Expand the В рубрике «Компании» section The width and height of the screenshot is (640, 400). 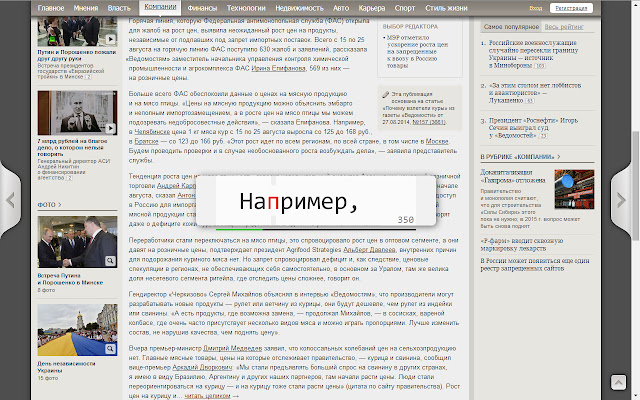click(520, 157)
